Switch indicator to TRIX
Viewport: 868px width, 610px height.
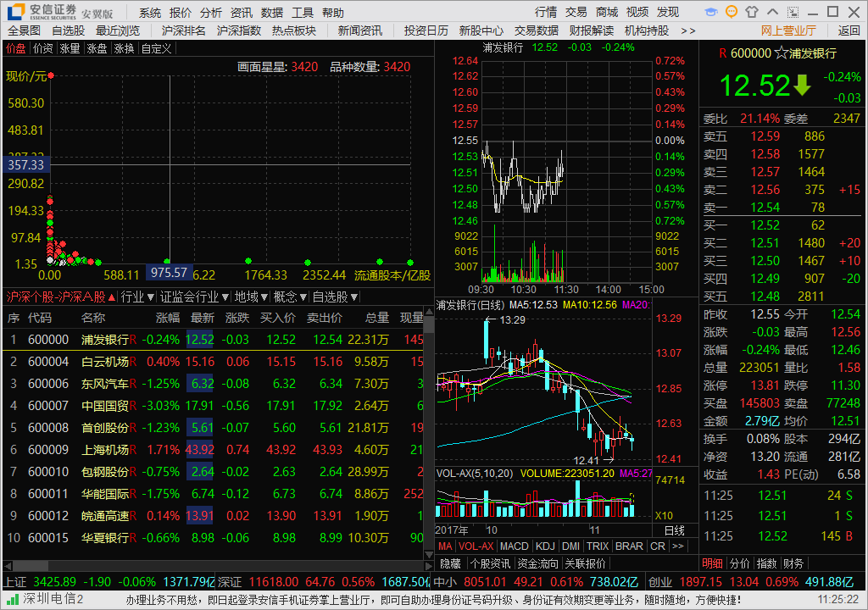pos(598,546)
